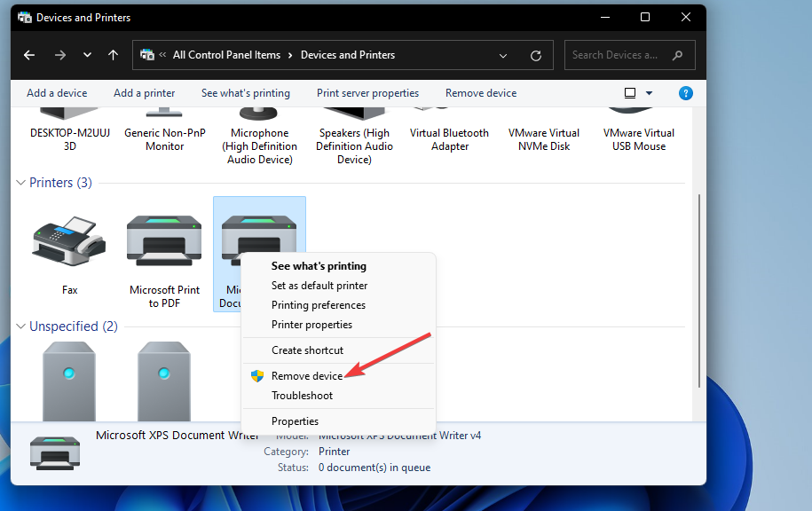This screenshot has height=511, width=812.
Task: Collapse the Unspecified (2) section
Action: point(20,326)
